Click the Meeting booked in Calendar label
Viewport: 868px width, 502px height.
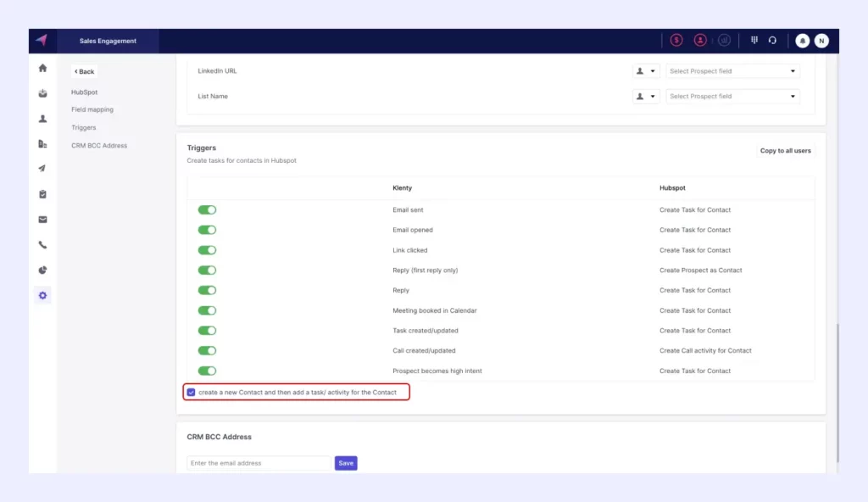(x=435, y=311)
